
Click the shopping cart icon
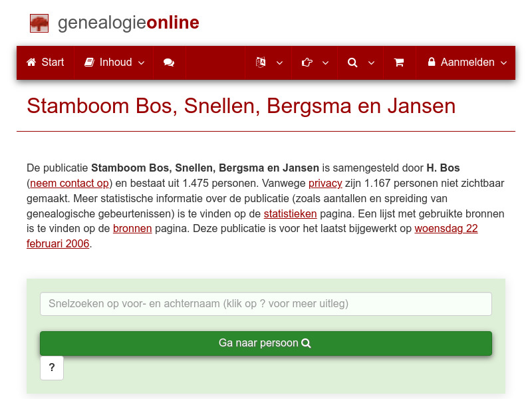pos(399,62)
